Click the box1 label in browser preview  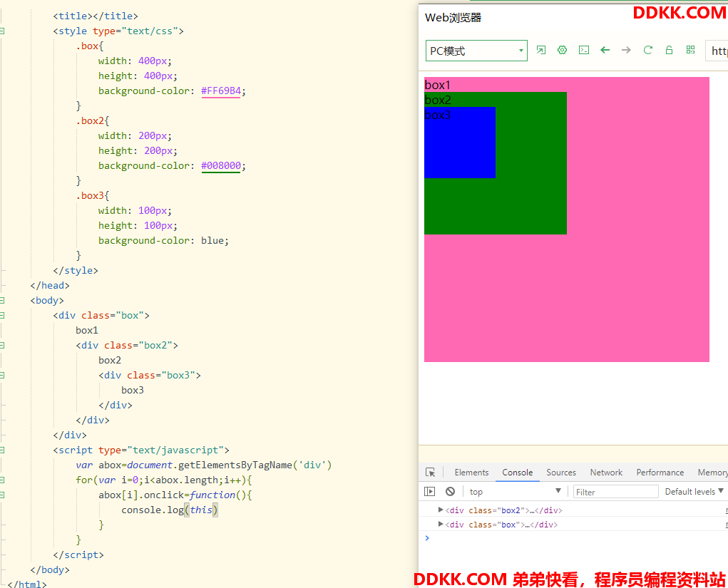437,85
